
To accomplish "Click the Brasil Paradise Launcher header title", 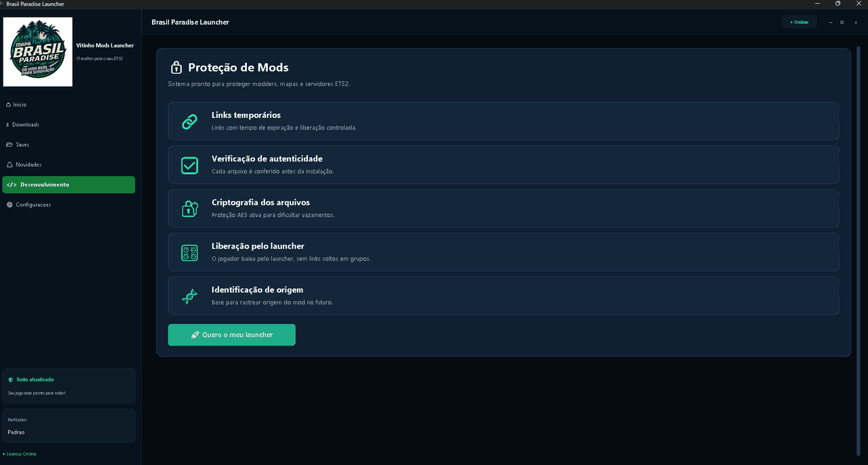I will [x=191, y=22].
